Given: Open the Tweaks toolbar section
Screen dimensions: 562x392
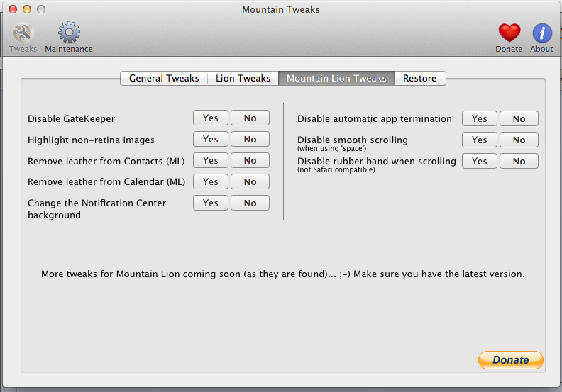Looking at the screenshot, I should [23, 38].
